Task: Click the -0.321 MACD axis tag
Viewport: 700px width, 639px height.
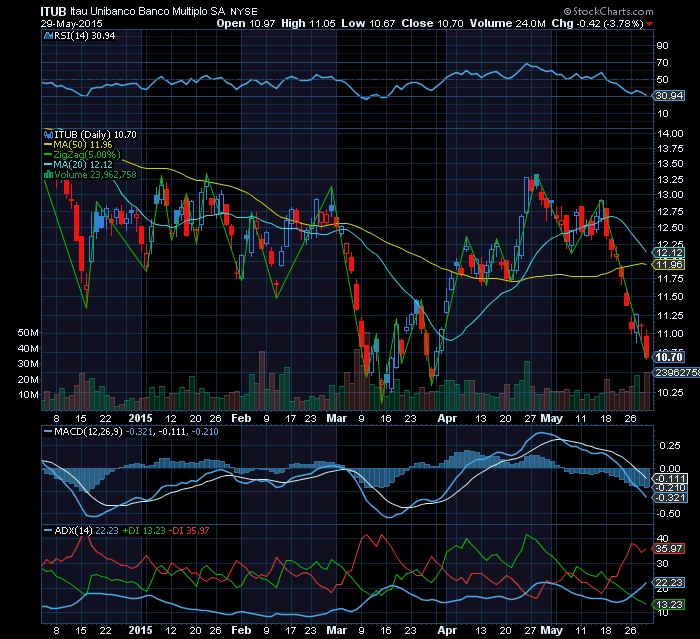Action: (669, 497)
